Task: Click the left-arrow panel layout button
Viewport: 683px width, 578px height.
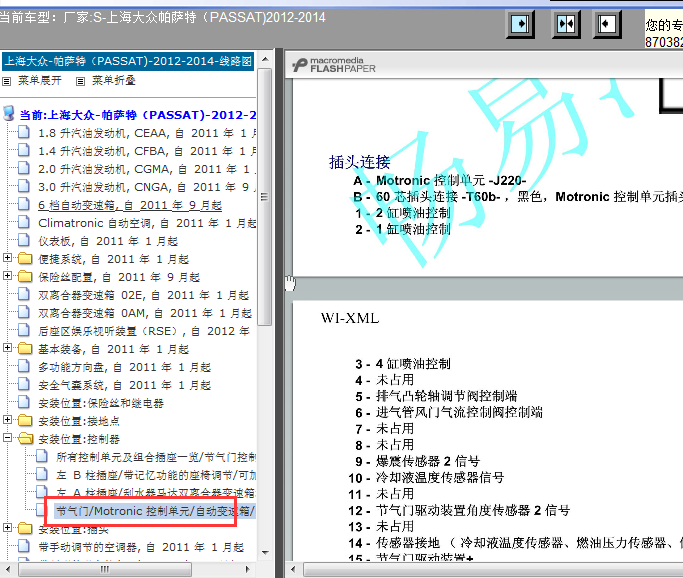Action: click(607, 24)
